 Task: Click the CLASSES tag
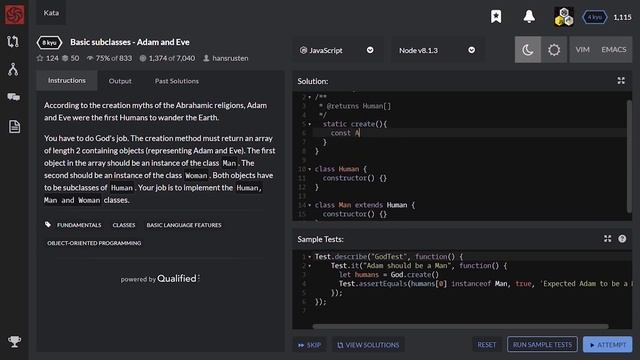pyautogui.click(x=124, y=225)
